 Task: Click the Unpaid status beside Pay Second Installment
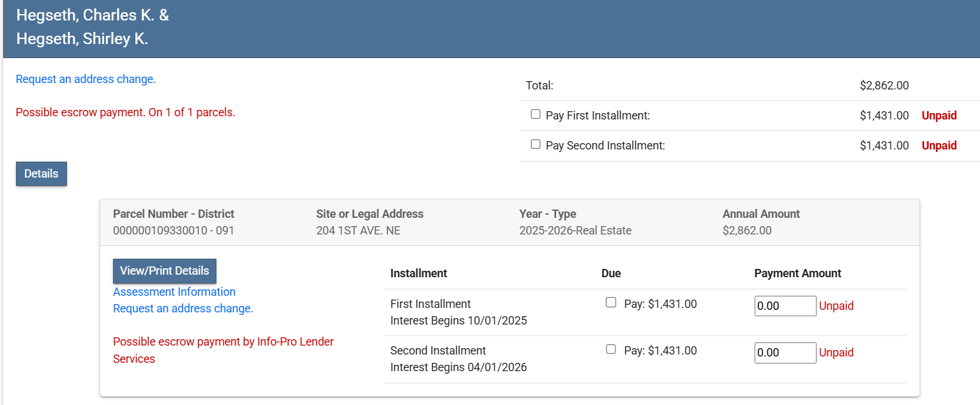click(x=939, y=146)
